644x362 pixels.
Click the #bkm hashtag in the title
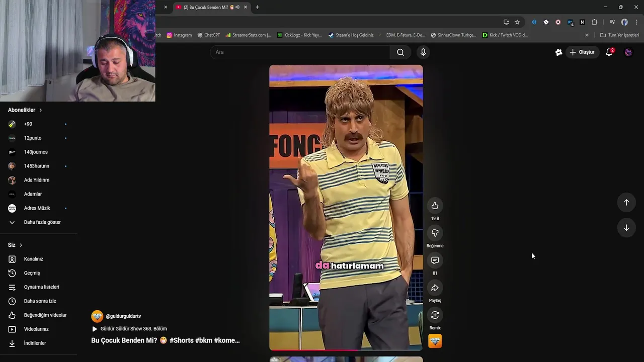point(203,340)
